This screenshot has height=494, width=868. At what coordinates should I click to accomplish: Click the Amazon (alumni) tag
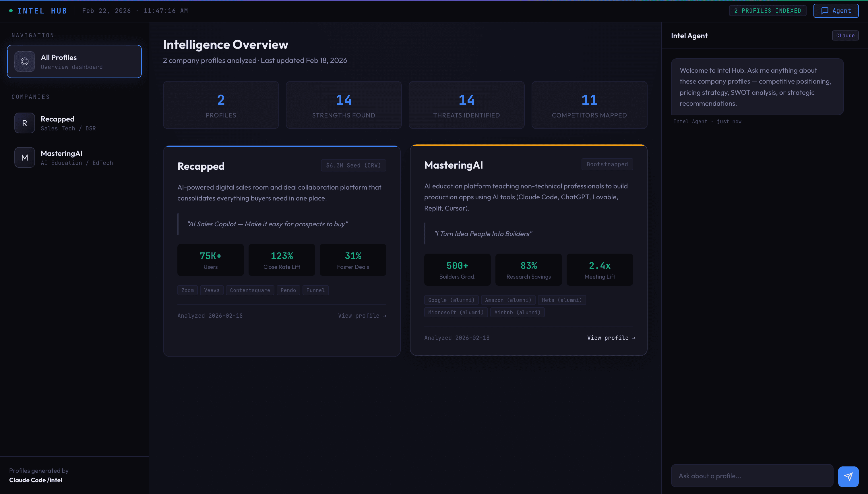[508, 300]
